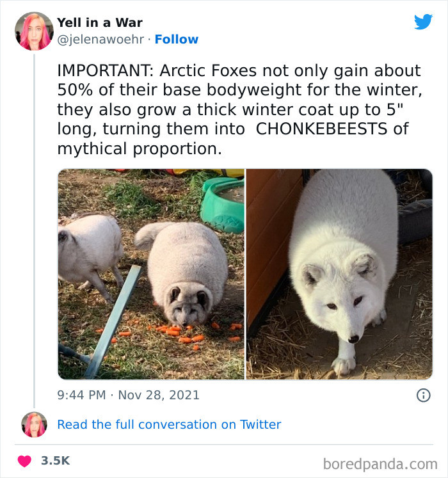Open the large profile avatar at top
The image size is (448, 478).
pos(36,31)
